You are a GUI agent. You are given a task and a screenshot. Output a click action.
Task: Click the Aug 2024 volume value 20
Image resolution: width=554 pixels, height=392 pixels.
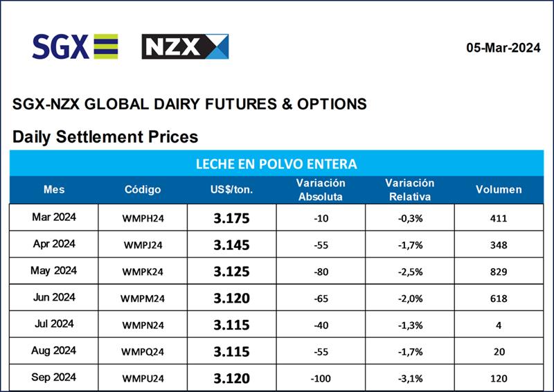point(499,352)
